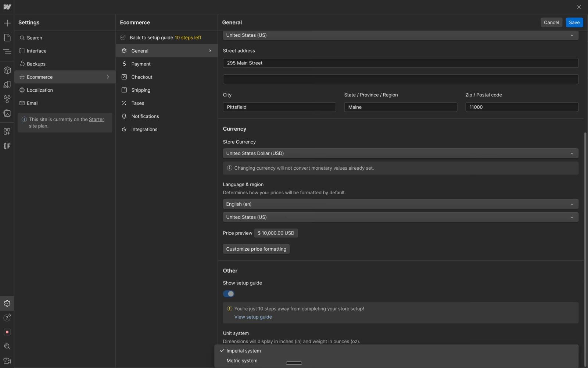Open the Add elements panel

(x=7, y=23)
